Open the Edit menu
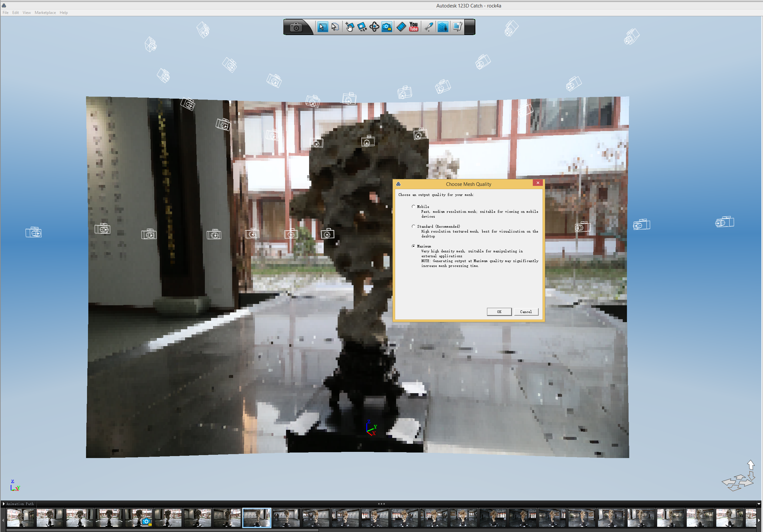Screen dimensions: 763x532 tap(16, 13)
